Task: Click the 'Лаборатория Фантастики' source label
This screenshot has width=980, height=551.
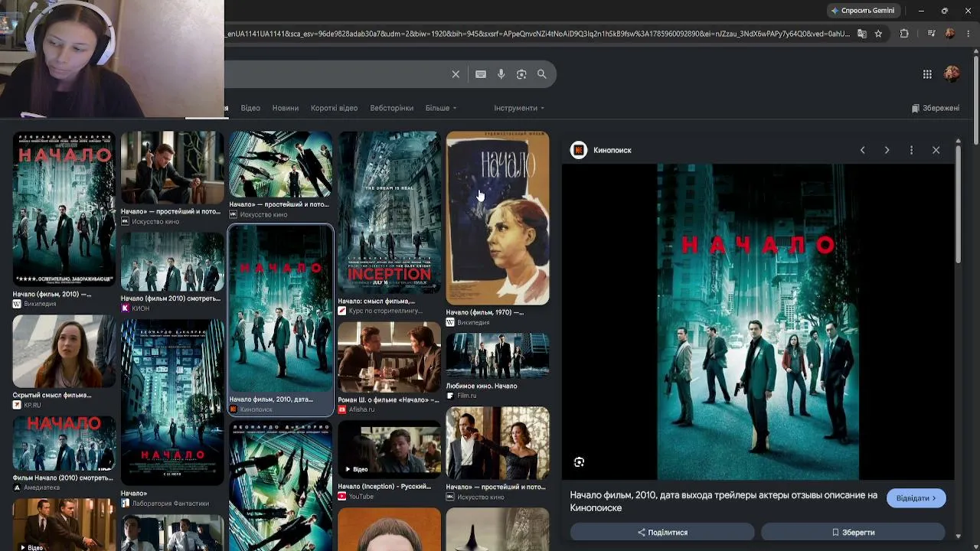Action: pyautogui.click(x=170, y=504)
